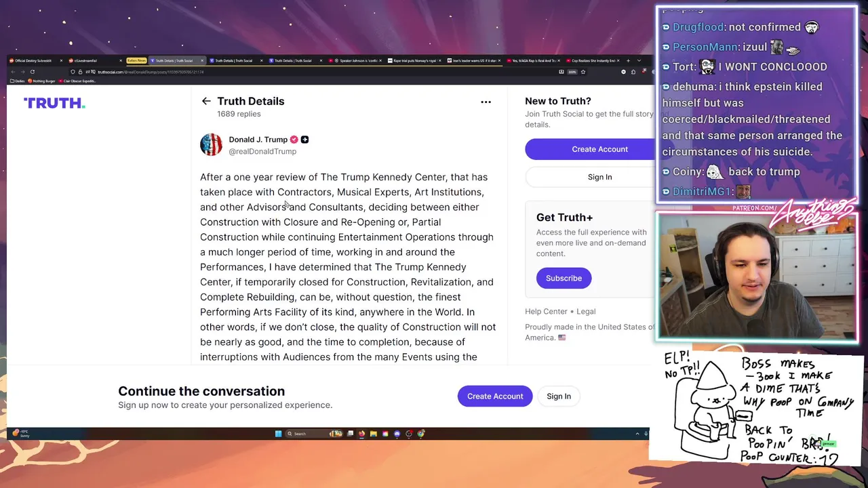Click the Truth Social logo

54,103
